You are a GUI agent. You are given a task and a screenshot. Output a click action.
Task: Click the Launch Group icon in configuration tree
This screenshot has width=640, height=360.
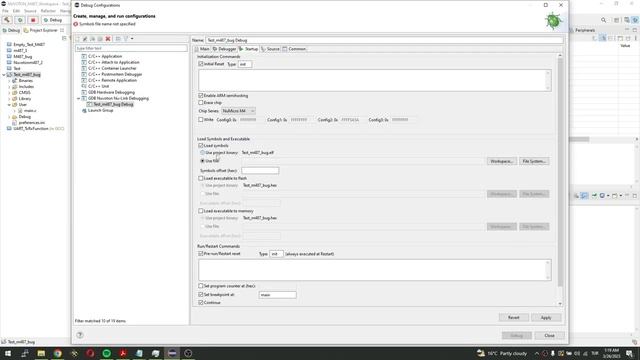tap(84, 111)
